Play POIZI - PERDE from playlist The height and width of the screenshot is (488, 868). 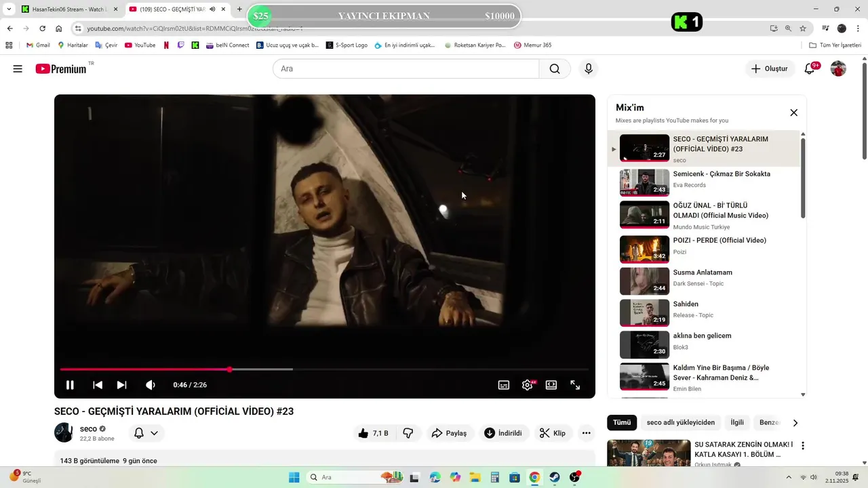pyautogui.click(x=705, y=248)
